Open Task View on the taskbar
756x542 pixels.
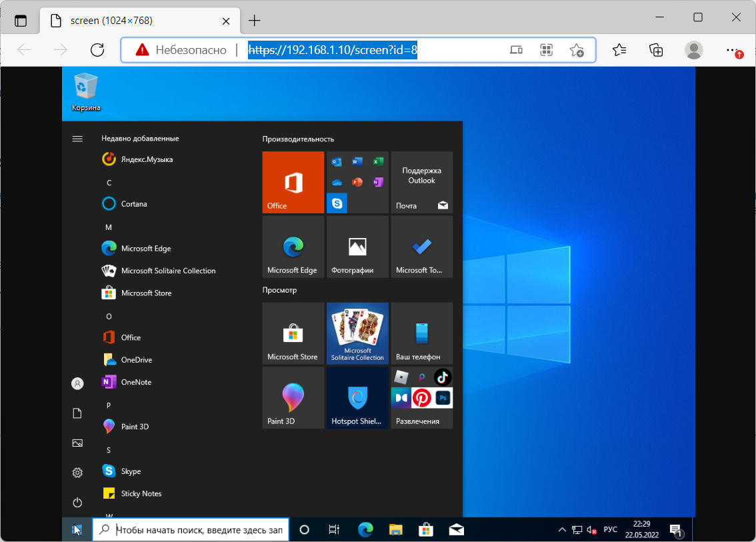coord(333,529)
